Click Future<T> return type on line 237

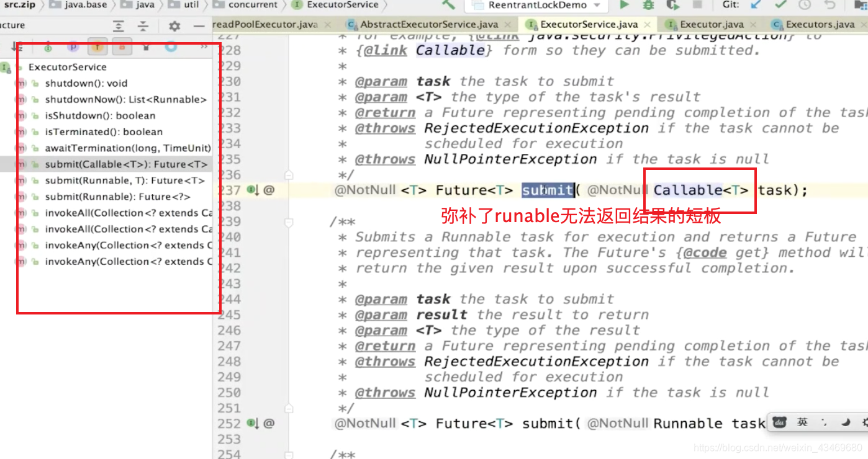click(474, 190)
